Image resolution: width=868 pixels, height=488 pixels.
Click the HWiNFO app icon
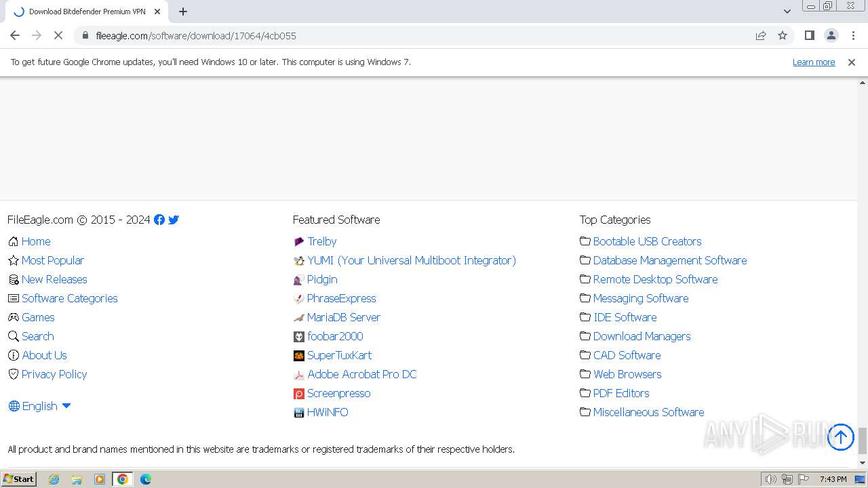coord(298,412)
